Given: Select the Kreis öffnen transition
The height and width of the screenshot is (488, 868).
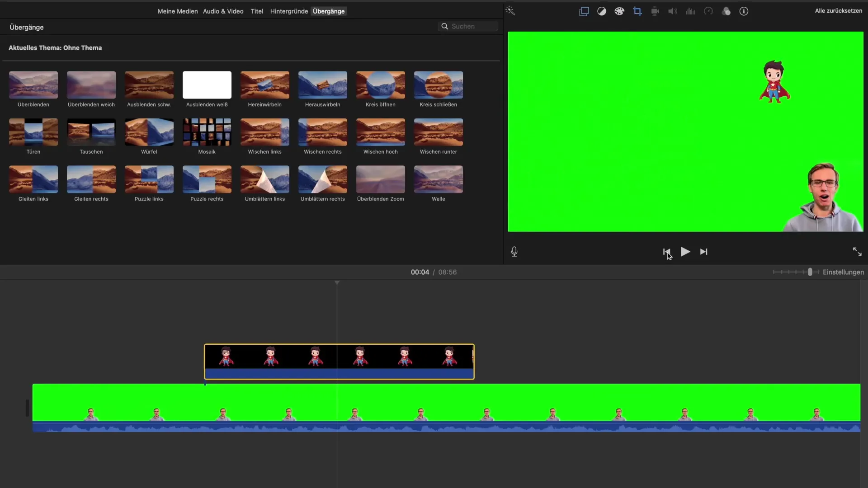Looking at the screenshot, I should click(x=381, y=89).
